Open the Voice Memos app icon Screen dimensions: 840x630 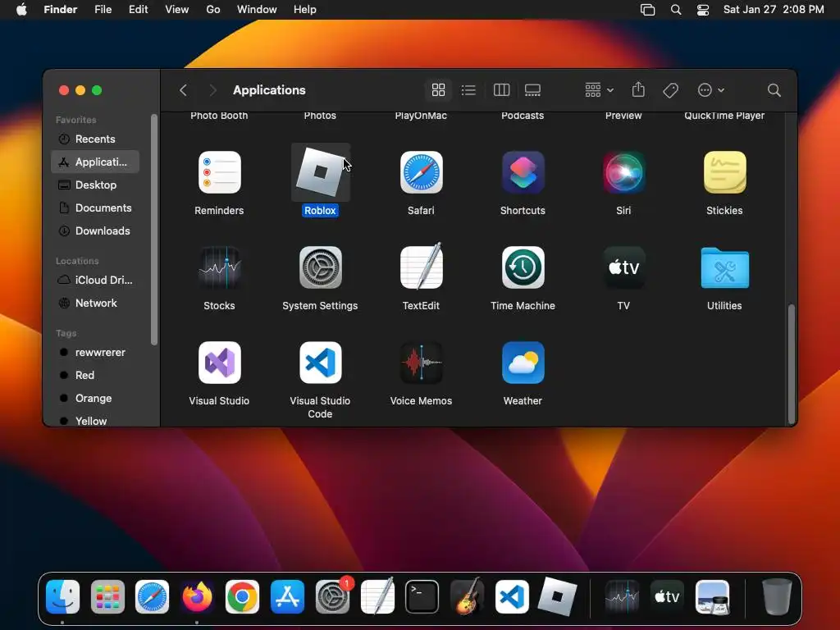[421, 363]
